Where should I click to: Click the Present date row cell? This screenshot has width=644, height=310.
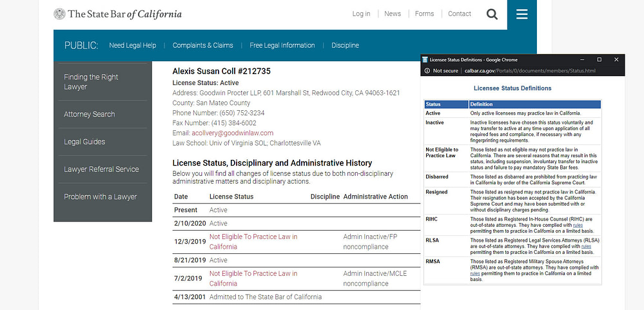[186, 210]
